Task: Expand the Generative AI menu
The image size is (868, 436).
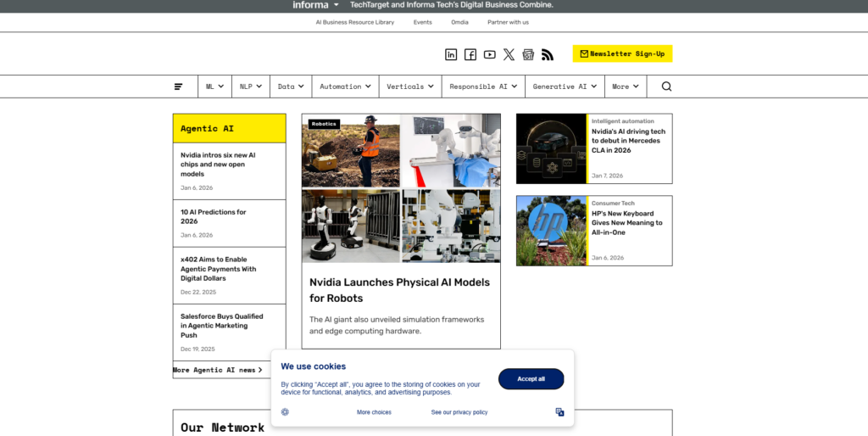Action: (x=565, y=87)
